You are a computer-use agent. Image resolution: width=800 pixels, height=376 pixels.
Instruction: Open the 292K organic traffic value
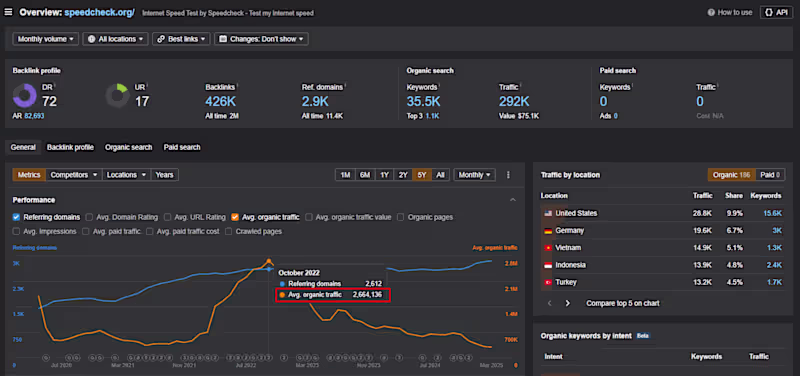coord(514,101)
